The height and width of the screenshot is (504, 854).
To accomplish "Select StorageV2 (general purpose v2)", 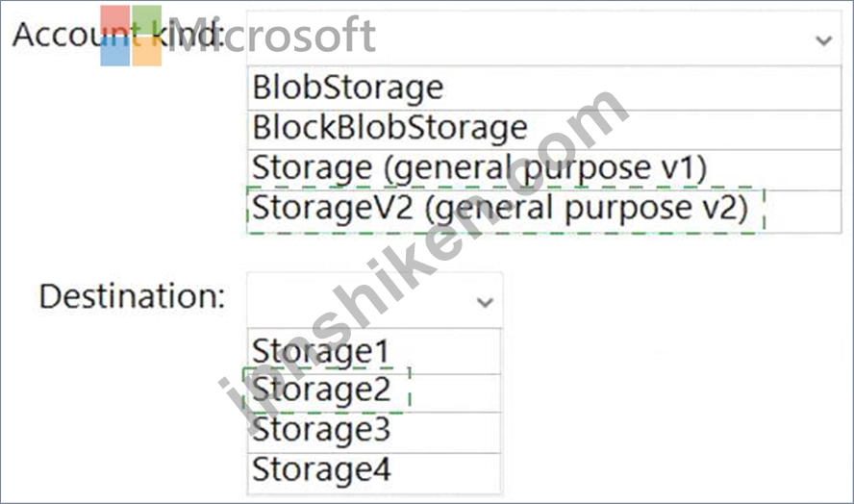I will pos(500,209).
